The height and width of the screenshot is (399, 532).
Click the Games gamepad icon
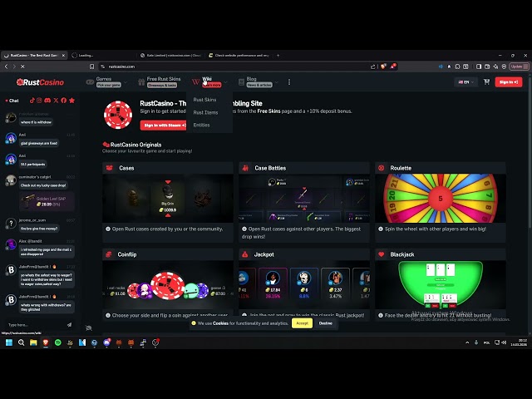90,82
